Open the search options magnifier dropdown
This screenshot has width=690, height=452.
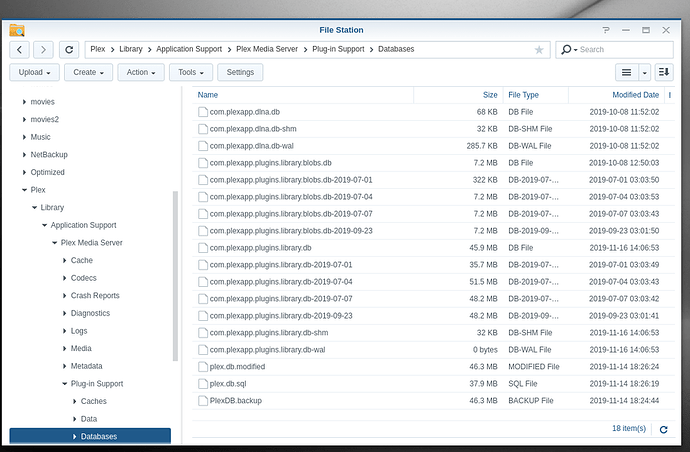(569, 49)
